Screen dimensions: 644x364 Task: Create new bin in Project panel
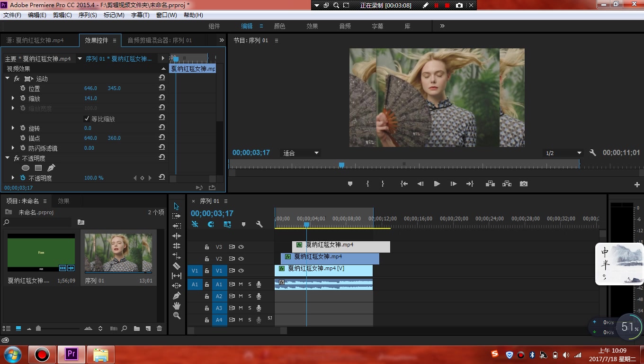136,328
